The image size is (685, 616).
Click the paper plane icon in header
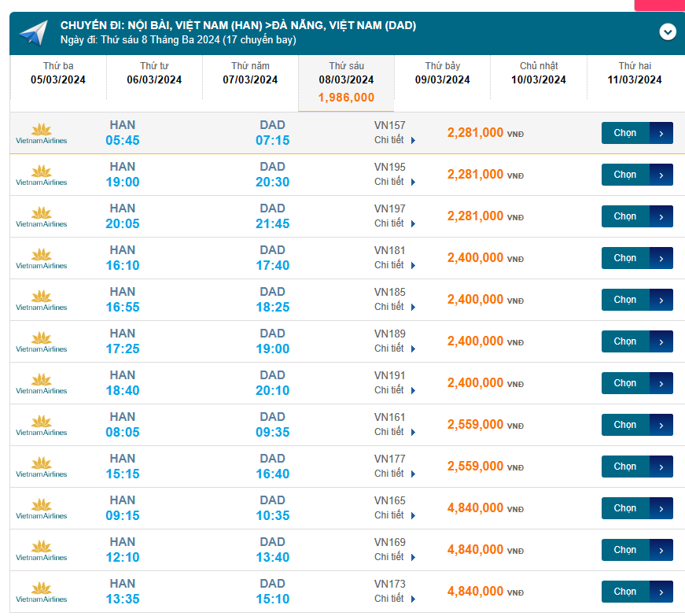click(x=34, y=33)
